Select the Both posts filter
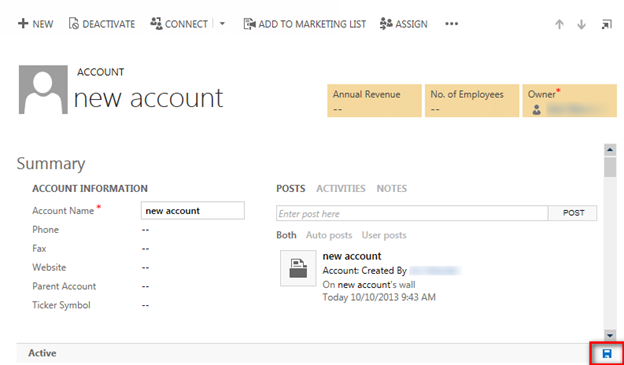The image size is (624, 365). point(286,235)
